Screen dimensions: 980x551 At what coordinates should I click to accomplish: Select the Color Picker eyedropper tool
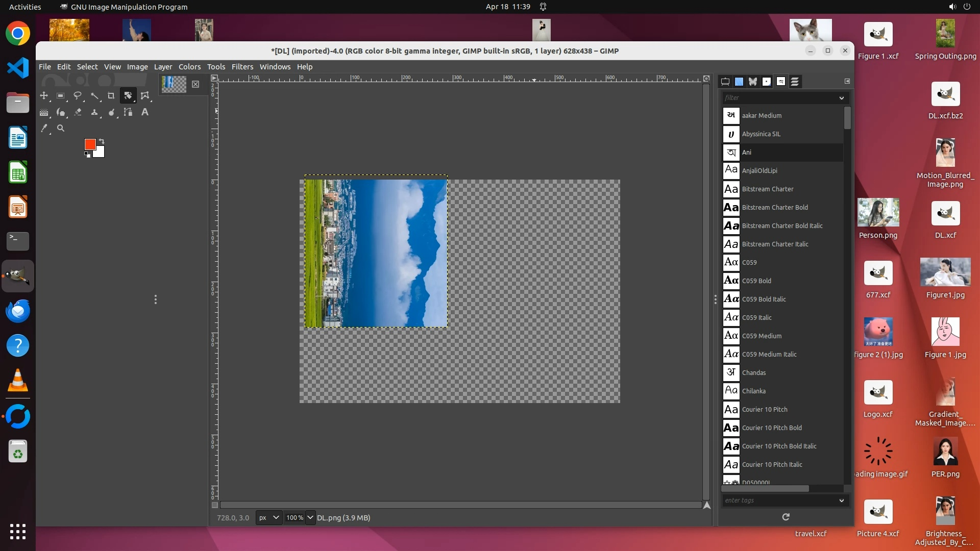(44, 129)
